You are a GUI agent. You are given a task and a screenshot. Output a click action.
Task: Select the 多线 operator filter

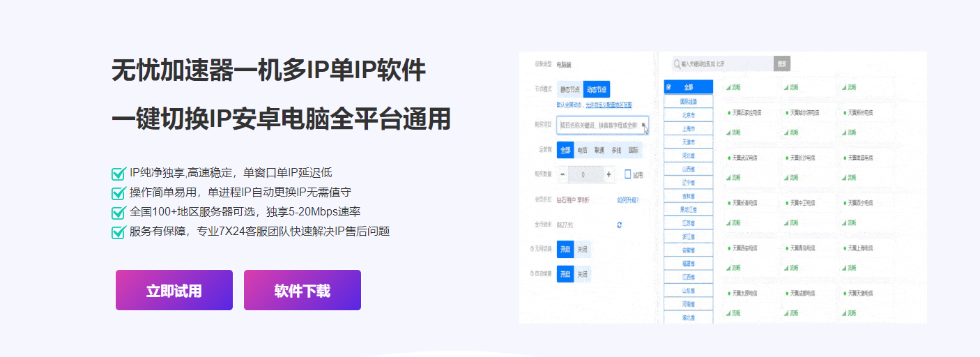click(616, 150)
